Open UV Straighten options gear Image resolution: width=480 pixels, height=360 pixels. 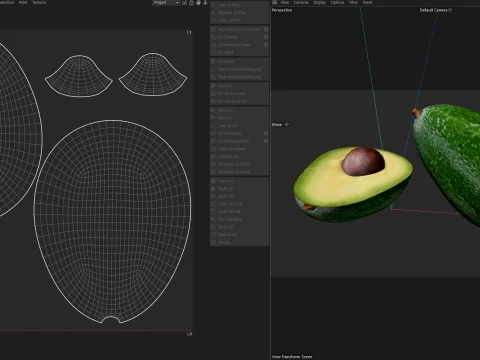click(266, 133)
